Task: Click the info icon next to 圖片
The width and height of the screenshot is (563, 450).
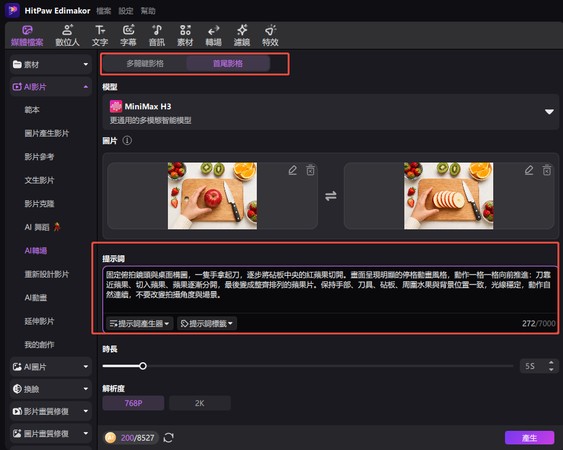Action: pyautogui.click(x=127, y=140)
